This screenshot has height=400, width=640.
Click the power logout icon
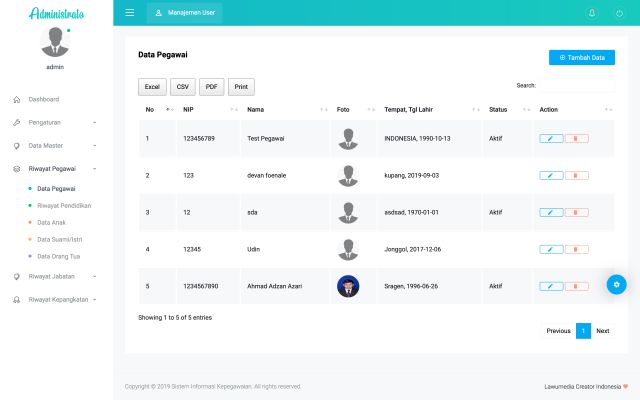[618, 13]
